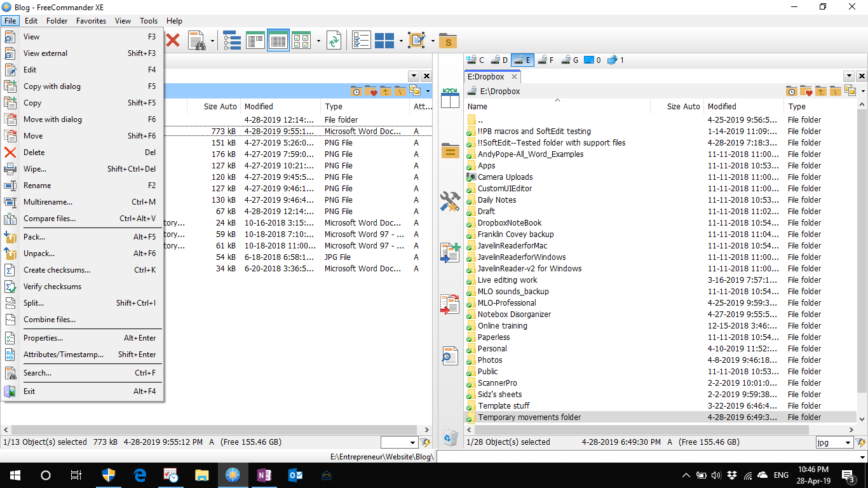The width and height of the screenshot is (868, 488).
Task: Switch to thumbnails view mode
Action: click(x=301, y=41)
